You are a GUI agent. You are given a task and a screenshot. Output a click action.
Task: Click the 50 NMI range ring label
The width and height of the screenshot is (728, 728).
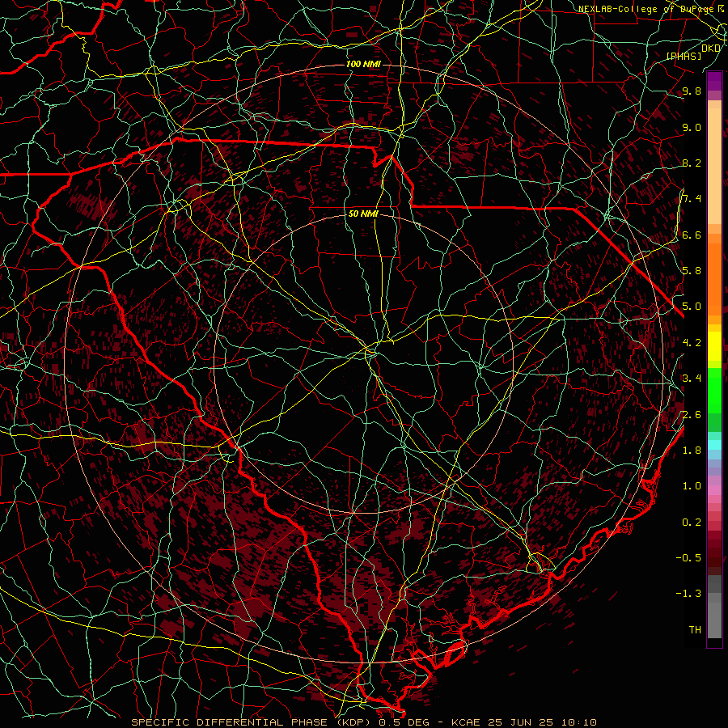(x=363, y=214)
